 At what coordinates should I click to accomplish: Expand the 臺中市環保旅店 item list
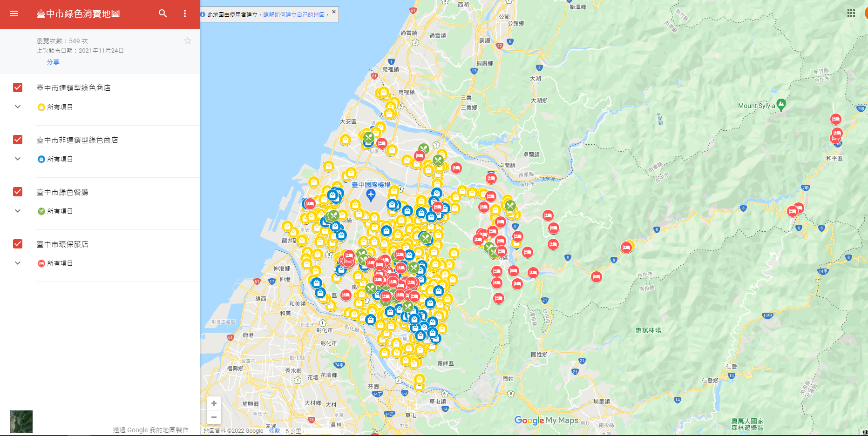[18, 263]
